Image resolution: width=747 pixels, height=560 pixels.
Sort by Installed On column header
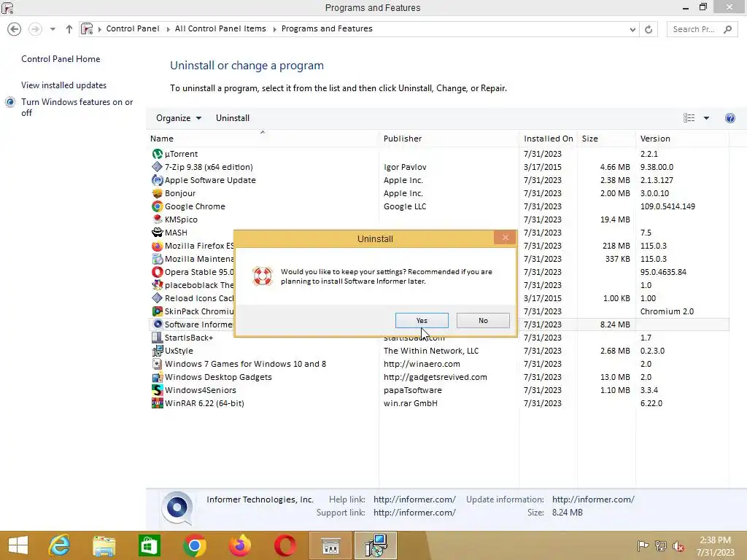click(548, 139)
